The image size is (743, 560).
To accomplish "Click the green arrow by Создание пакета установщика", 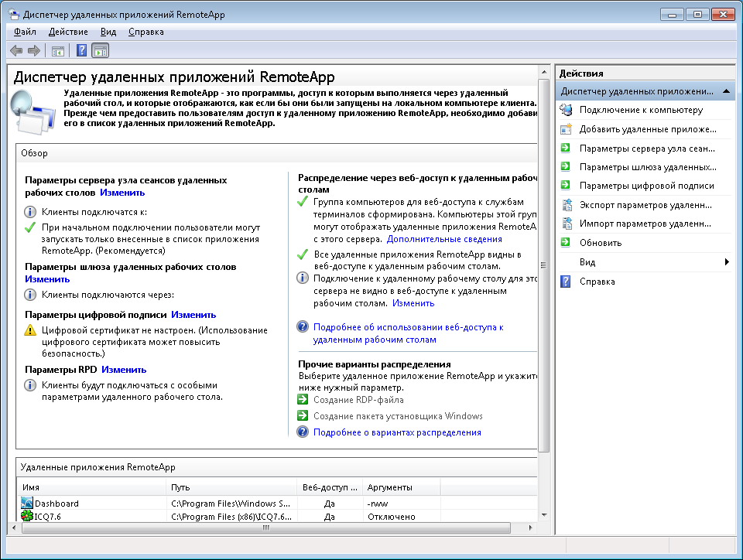I will (303, 415).
